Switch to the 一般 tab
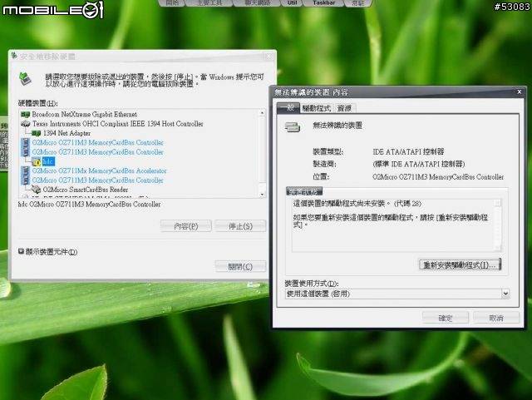Viewport: 532px width, 400px height. tap(288, 108)
